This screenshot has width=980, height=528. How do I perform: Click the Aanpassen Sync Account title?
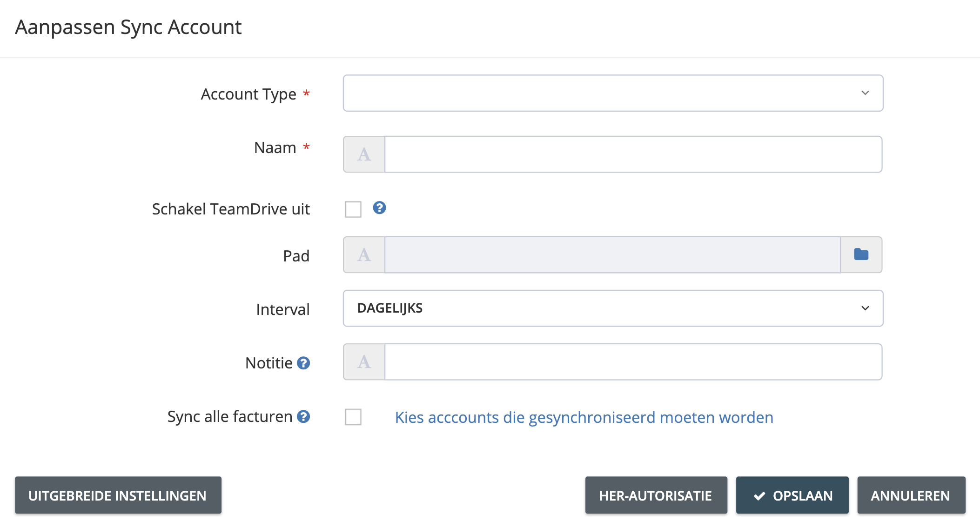click(x=128, y=27)
